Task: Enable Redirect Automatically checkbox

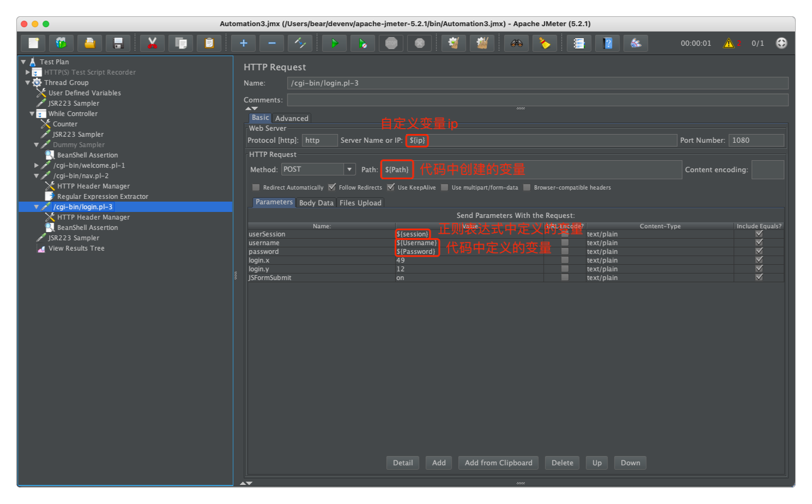Action: click(x=256, y=187)
